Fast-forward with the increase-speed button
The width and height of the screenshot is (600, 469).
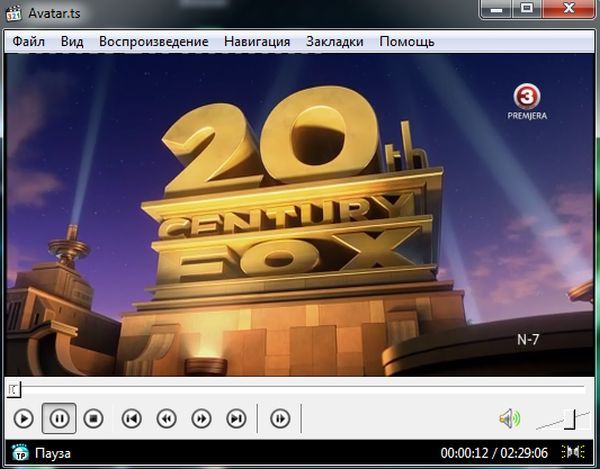point(202,419)
